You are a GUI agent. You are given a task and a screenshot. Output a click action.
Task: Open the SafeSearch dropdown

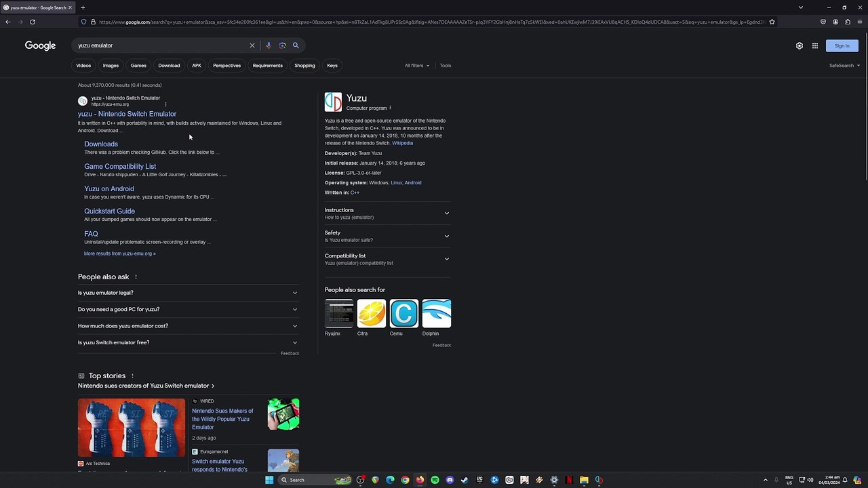click(x=844, y=66)
